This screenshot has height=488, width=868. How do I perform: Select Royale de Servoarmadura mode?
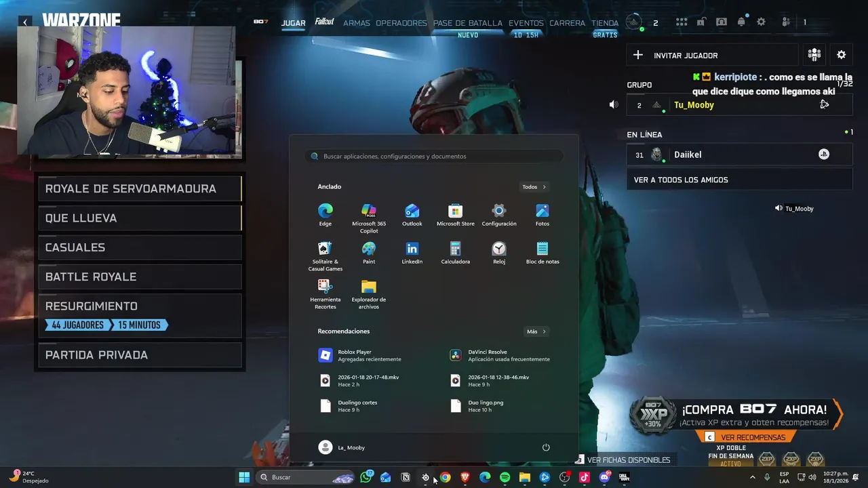[x=140, y=188]
